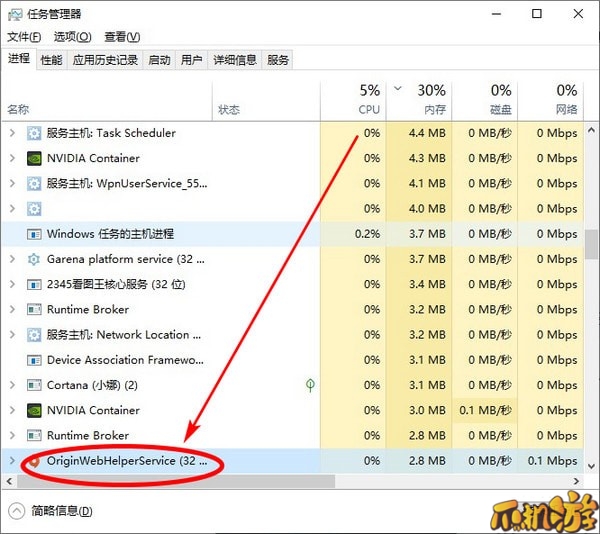Click the OriginWebHelperService orange icon

34,461
